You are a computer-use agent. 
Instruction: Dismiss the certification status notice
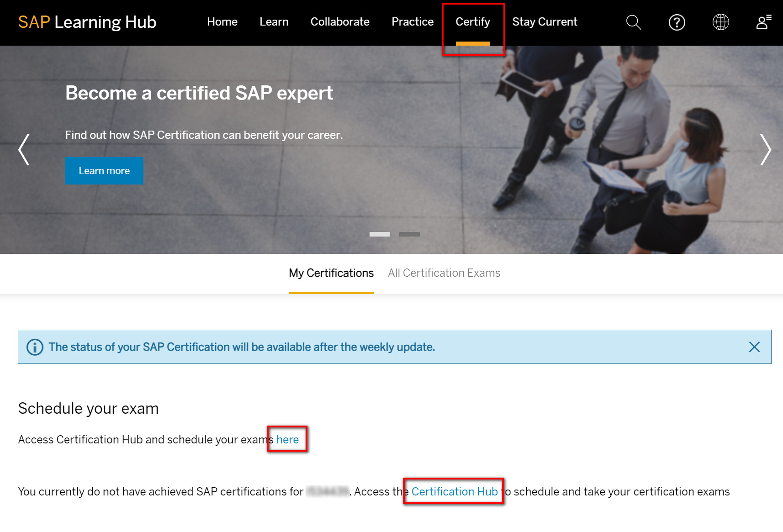pyautogui.click(x=754, y=347)
